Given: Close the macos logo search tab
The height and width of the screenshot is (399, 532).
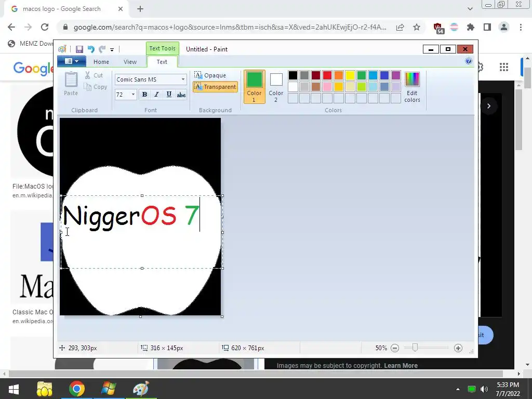Looking at the screenshot, I should coord(121,9).
